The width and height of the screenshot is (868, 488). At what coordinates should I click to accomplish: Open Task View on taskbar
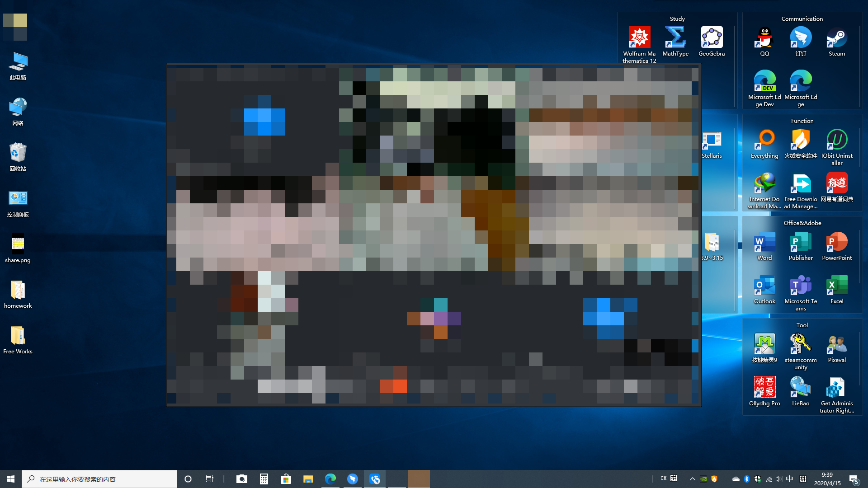click(x=210, y=479)
